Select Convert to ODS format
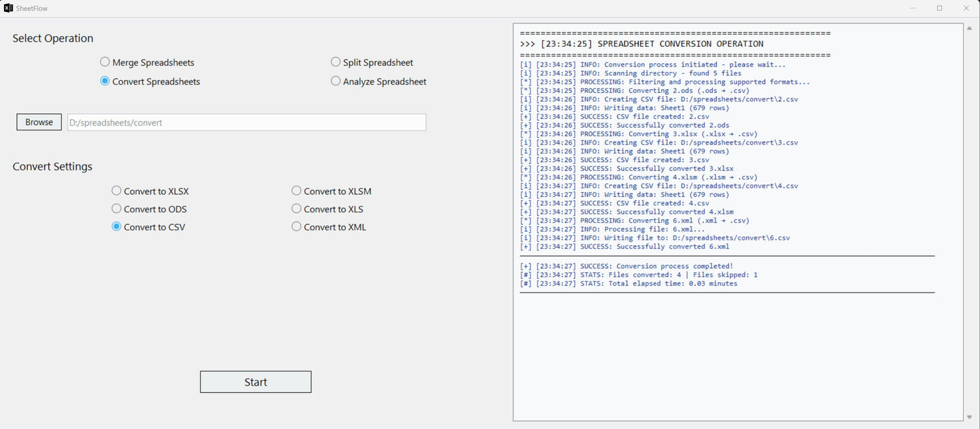980x429 pixels. (116, 208)
